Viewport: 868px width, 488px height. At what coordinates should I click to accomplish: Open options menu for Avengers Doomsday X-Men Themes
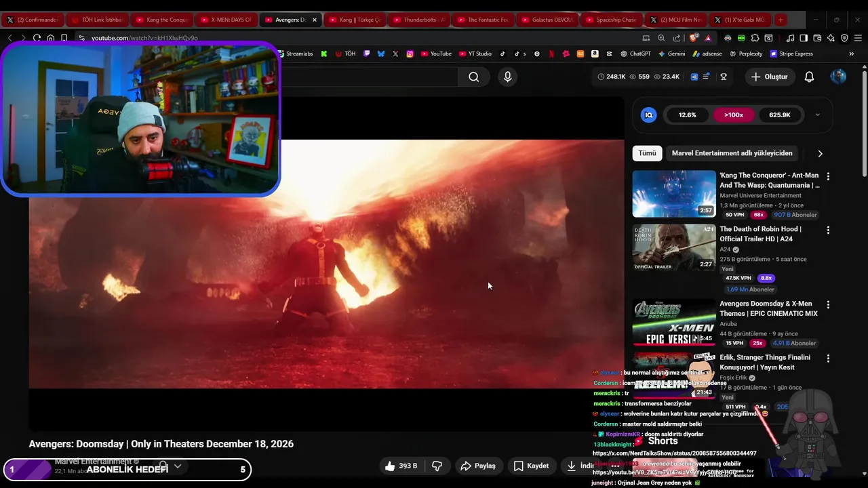pos(828,305)
